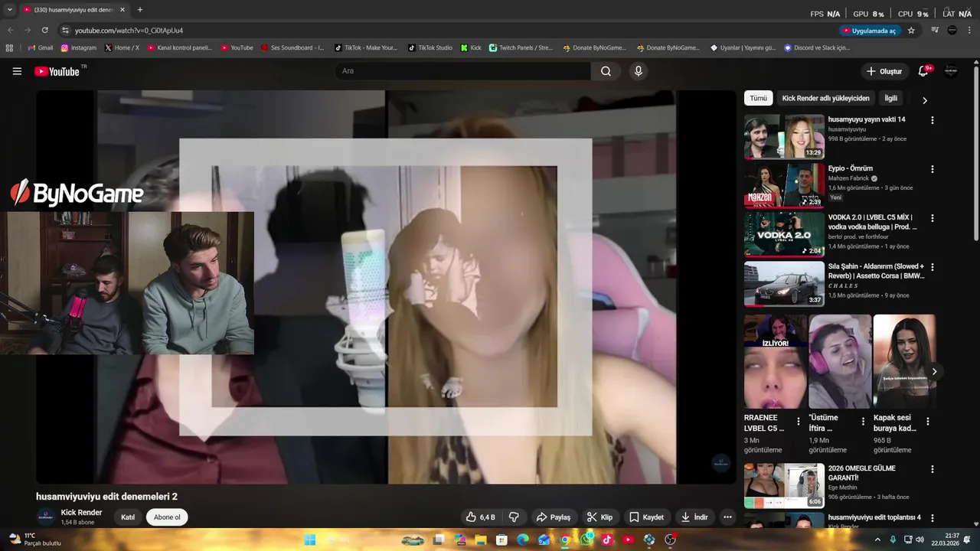Viewport: 980px width, 551px height.
Task: Open more actions three-dot menu under video
Action: tap(727, 517)
